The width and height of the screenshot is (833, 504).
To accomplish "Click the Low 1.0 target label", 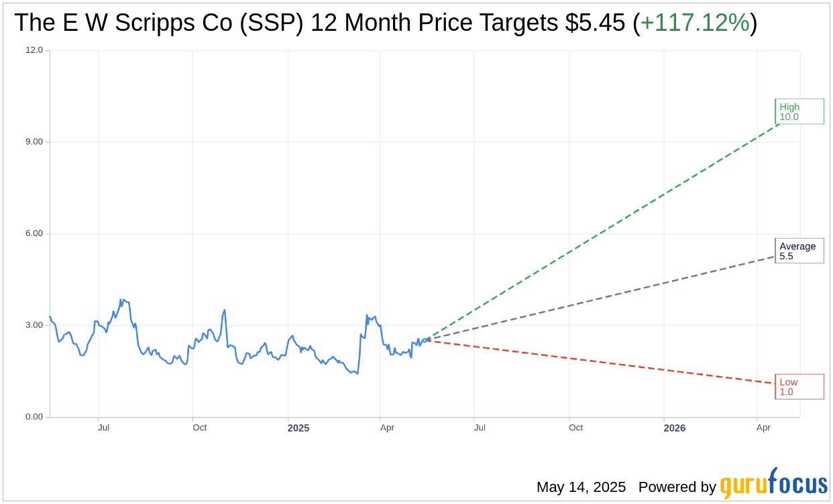I will click(x=799, y=387).
